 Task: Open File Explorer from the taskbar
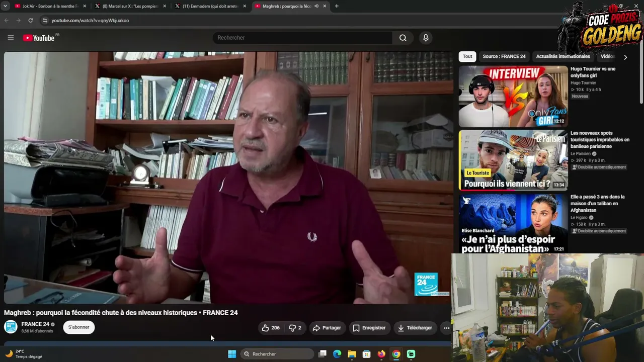pos(352,354)
